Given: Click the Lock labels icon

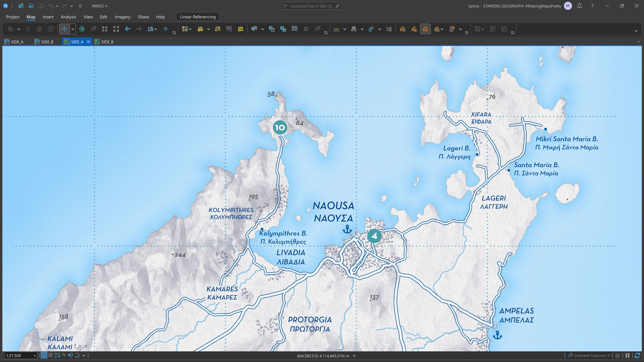Looking at the screenshot, I should coord(414,29).
